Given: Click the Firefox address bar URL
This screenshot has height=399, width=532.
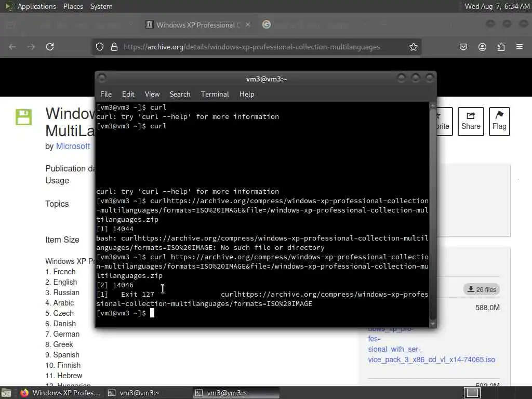Looking at the screenshot, I should pos(252,47).
